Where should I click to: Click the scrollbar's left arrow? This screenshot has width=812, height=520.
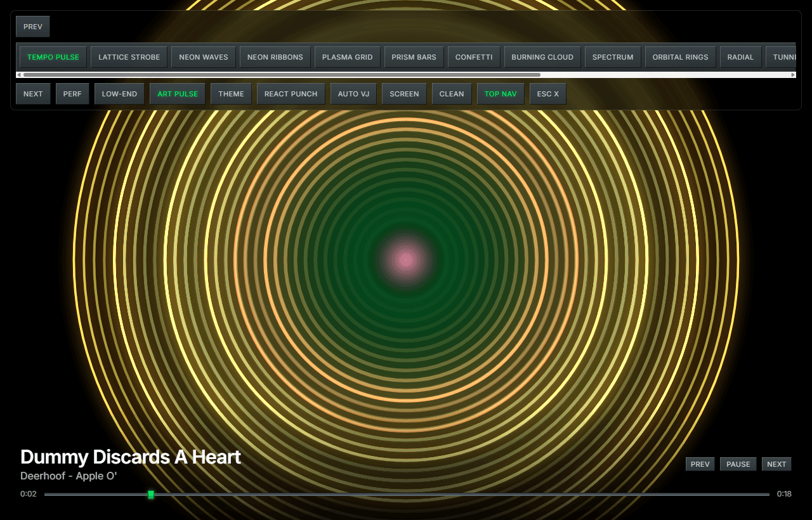coord(19,75)
